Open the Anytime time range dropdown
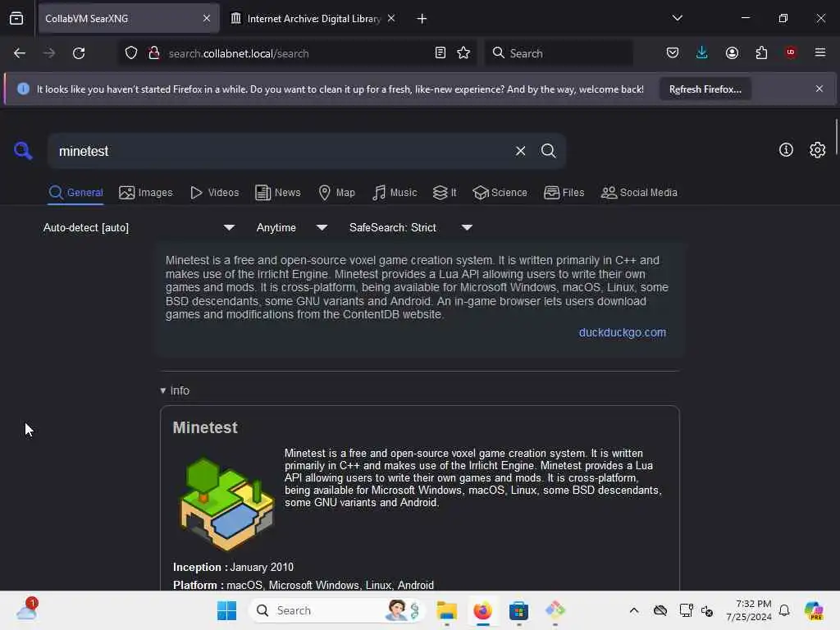The image size is (840, 630). point(291,228)
